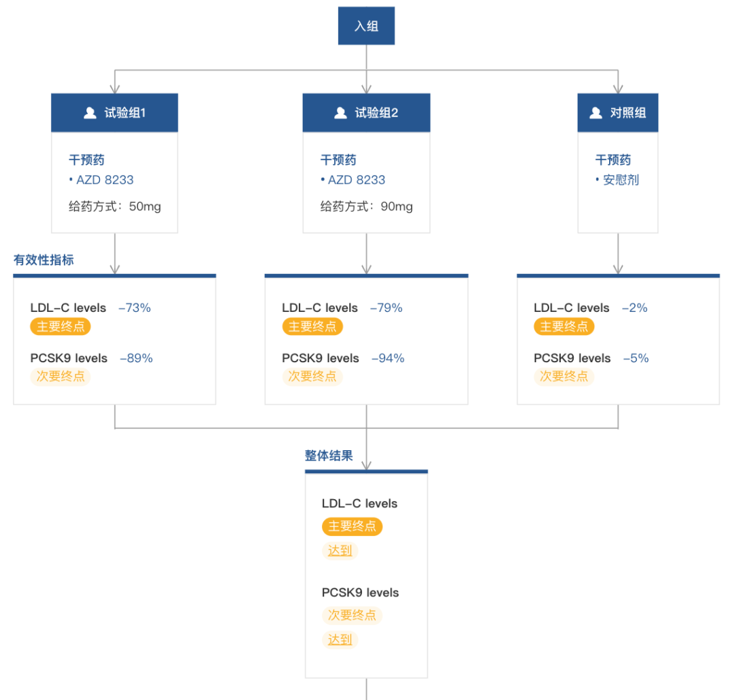This screenshot has width=735, height=700.
Task: Click 达到 link under PCSK9 次要终点
Action: tap(340, 639)
